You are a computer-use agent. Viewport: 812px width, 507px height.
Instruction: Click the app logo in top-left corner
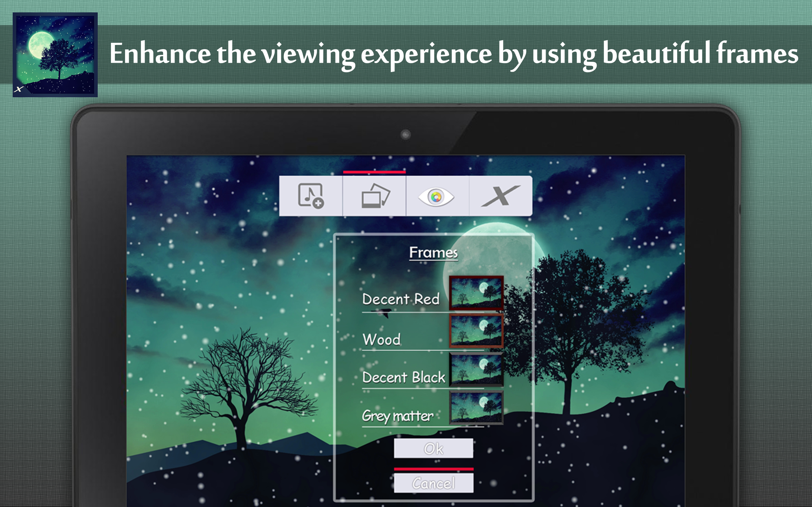[56, 55]
